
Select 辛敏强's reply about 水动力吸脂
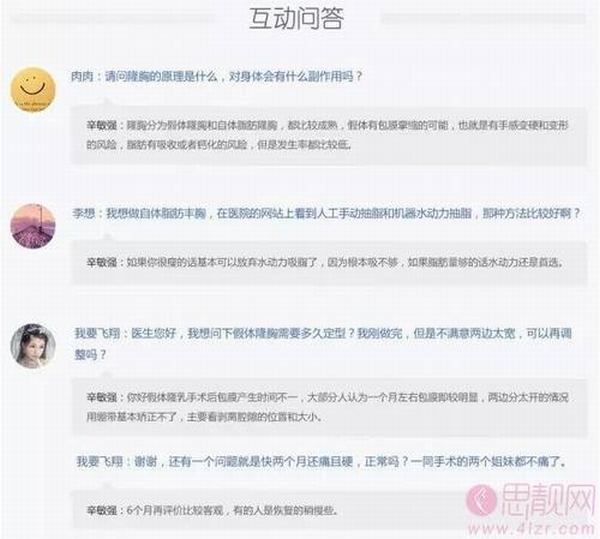325,262
